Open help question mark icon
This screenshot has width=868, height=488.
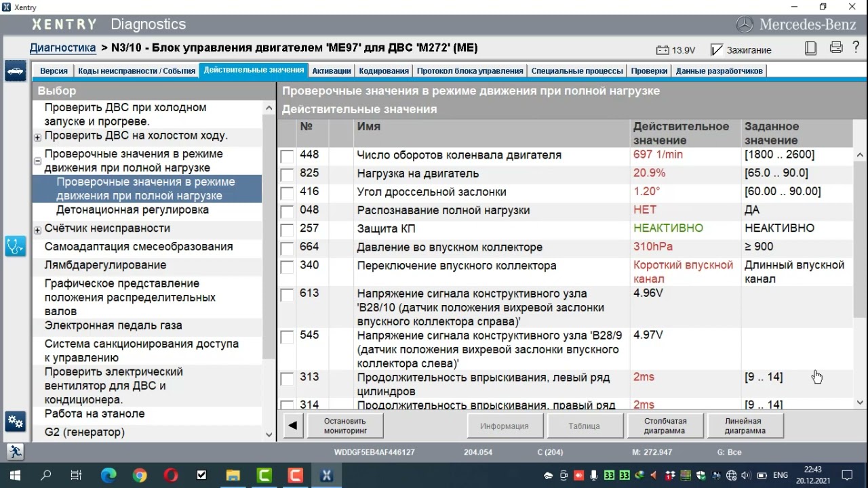pyautogui.click(x=856, y=48)
